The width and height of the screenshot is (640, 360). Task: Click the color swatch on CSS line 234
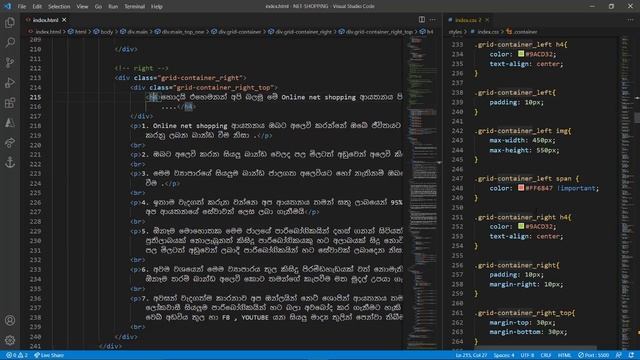tap(521, 53)
